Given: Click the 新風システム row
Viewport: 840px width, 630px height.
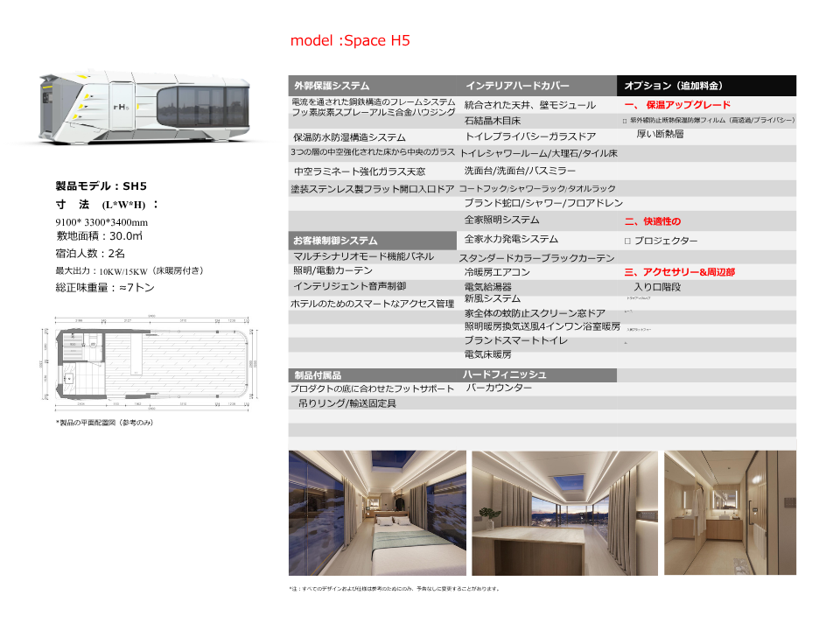Looking at the screenshot, I should pyautogui.click(x=493, y=299).
